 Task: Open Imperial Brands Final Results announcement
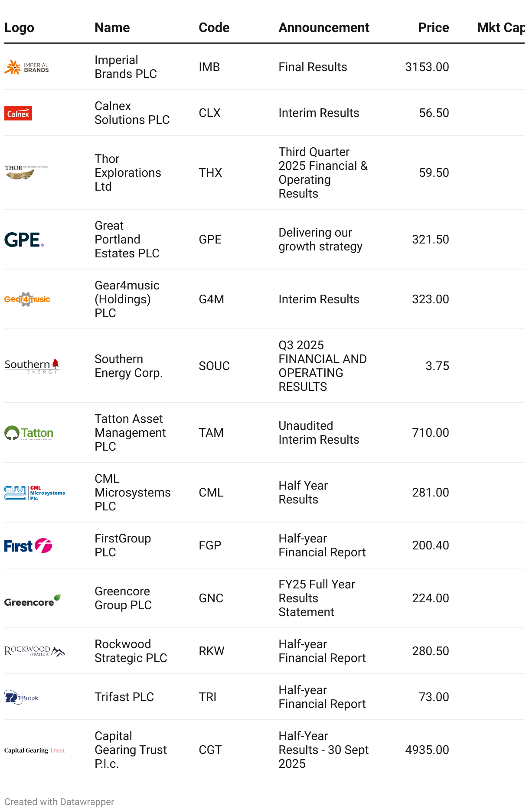[313, 67]
